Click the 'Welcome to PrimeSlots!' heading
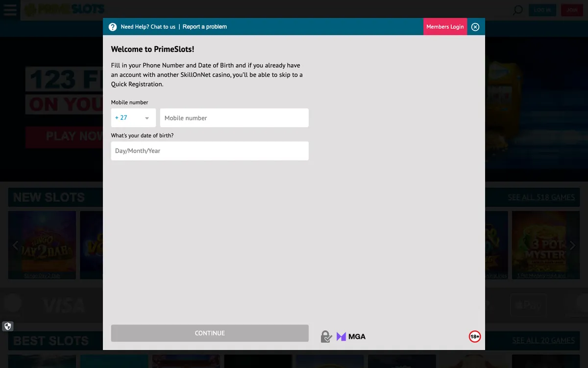Image resolution: width=588 pixels, height=368 pixels. tap(152, 49)
